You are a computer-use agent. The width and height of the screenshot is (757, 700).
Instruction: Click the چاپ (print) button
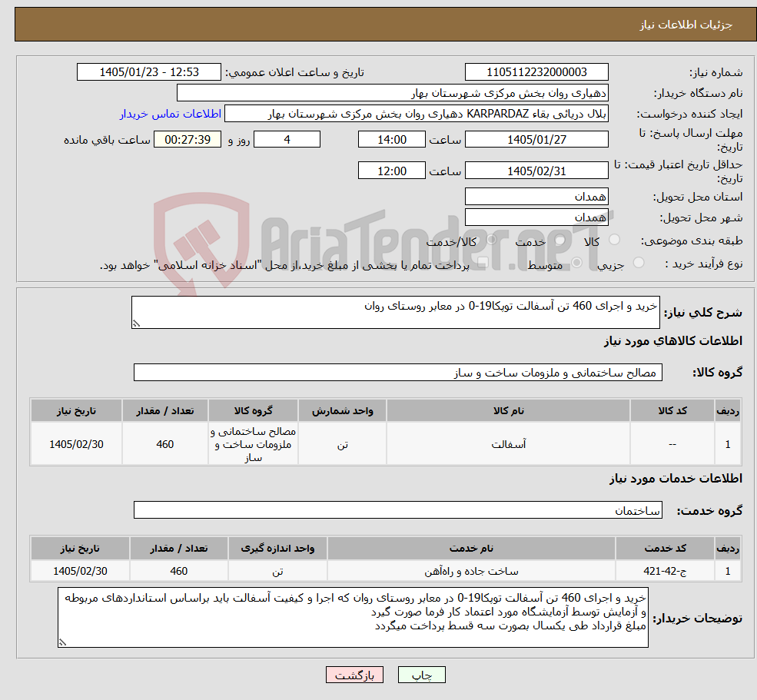coord(421,675)
